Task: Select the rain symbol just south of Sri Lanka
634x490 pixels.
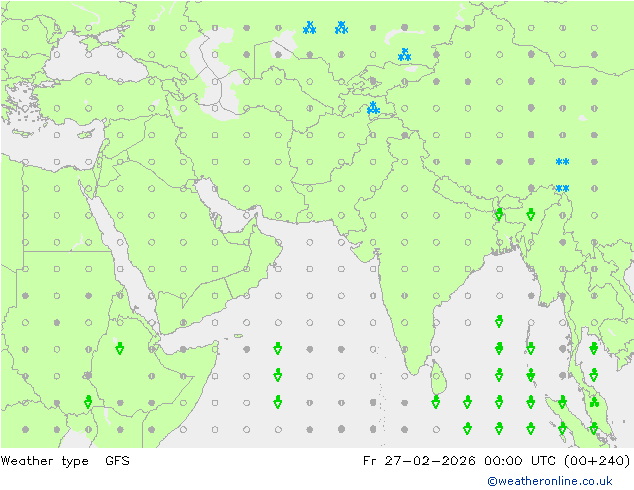Action: click(x=436, y=402)
